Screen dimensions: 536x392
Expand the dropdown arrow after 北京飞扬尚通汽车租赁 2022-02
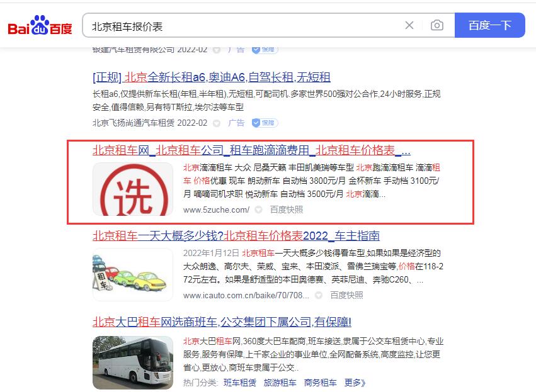coord(217,123)
